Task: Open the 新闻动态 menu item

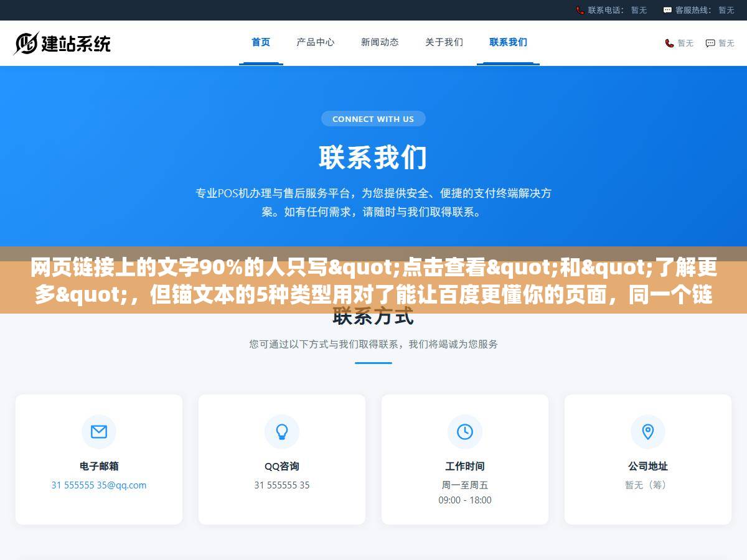Action: pos(380,42)
